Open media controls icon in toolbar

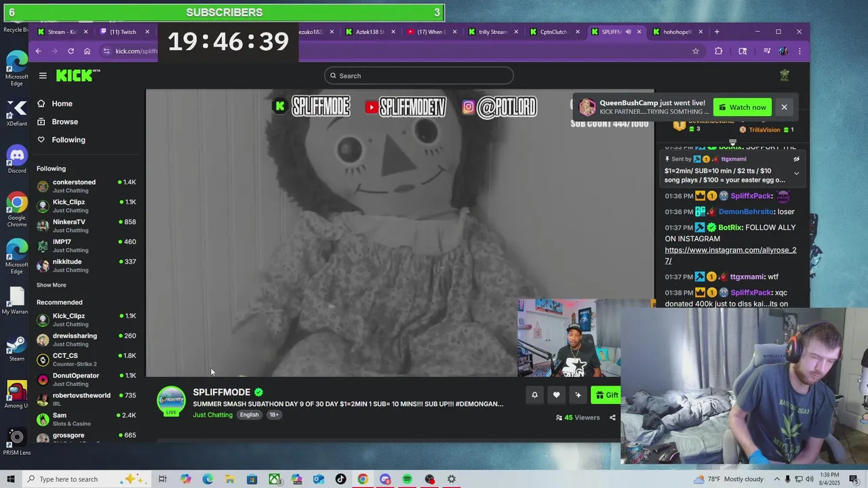pos(767,51)
